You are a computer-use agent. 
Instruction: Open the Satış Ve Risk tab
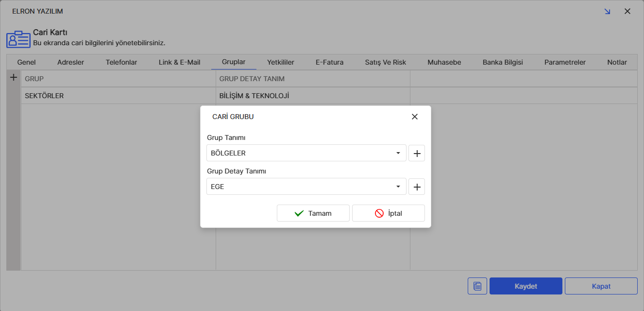[385, 62]
